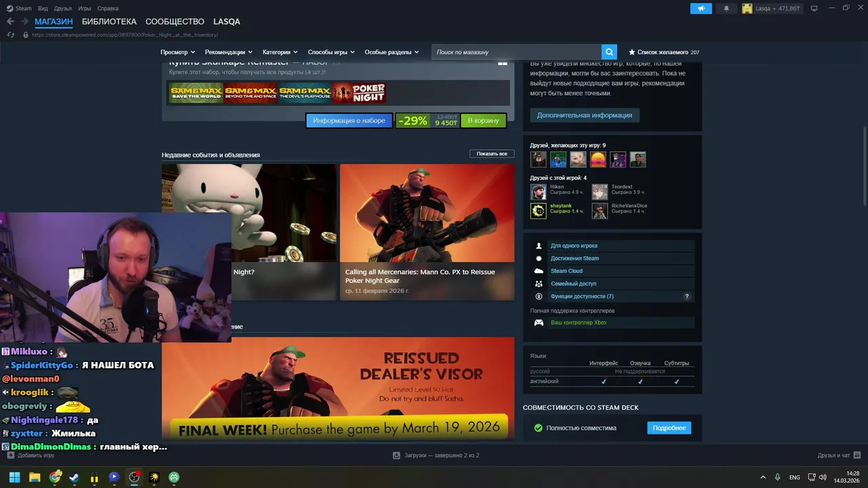Click the Steam back navigation arrow
The width and height of the screenshot is (868, 488).
[10, 22]
